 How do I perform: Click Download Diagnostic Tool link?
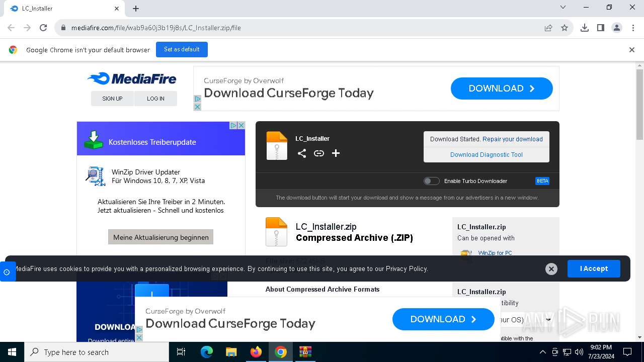(x=487, y=155)
